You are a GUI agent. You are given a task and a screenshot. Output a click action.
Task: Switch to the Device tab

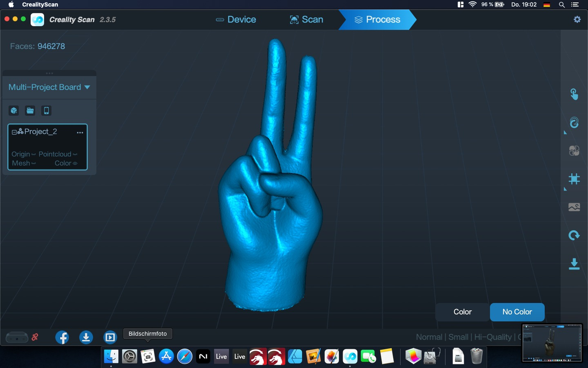tap(236, 19)
